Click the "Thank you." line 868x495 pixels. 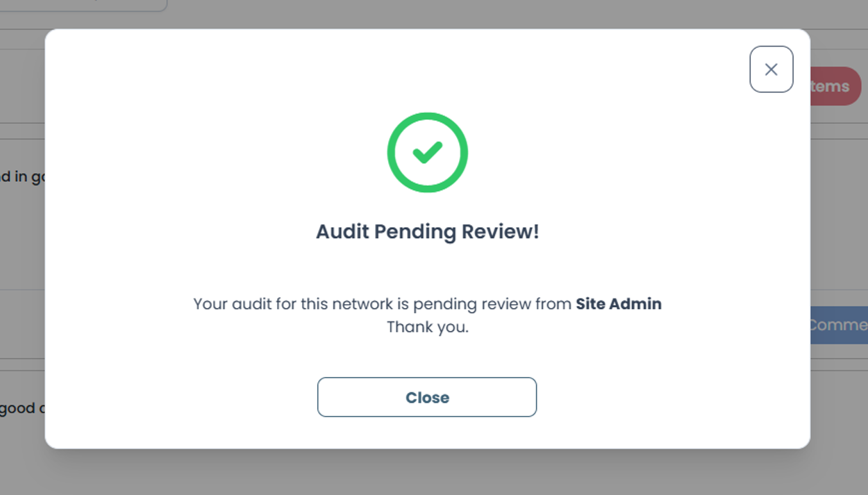pos(428,327)
